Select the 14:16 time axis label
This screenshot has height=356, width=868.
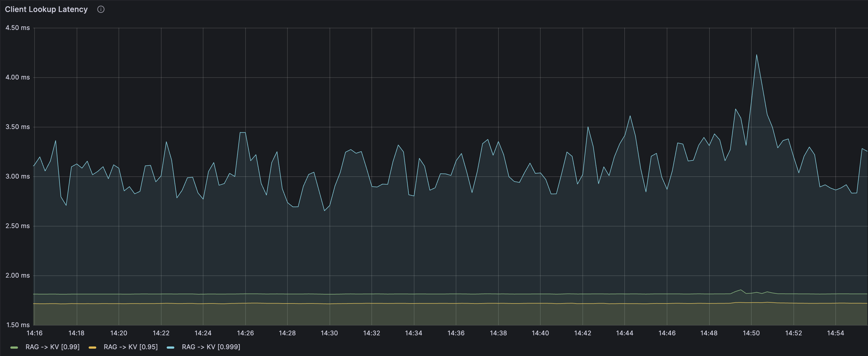[x=34, y=333]
